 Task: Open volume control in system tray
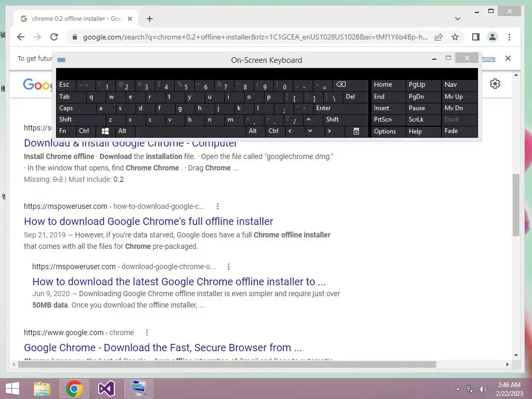tap(483, 389)
